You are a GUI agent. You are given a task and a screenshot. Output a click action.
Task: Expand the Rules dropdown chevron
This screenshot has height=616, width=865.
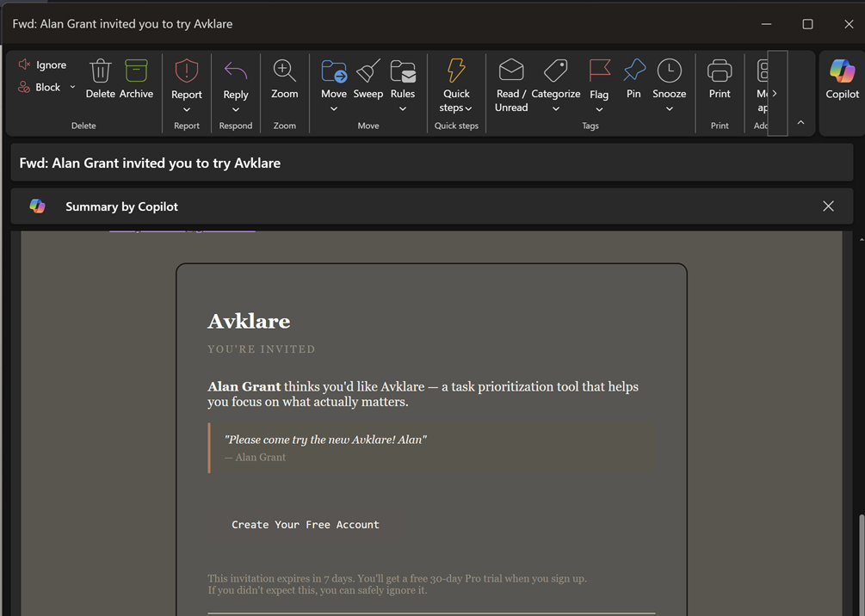(403, 109)
